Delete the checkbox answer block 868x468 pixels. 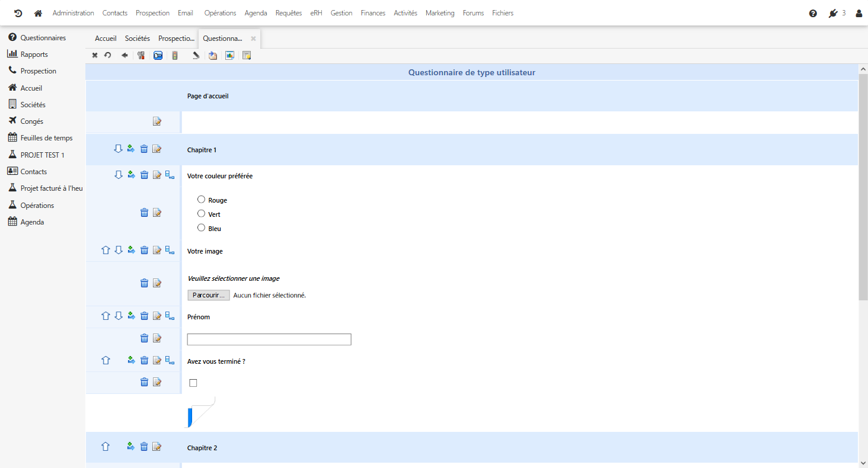[x=144, y=382]
